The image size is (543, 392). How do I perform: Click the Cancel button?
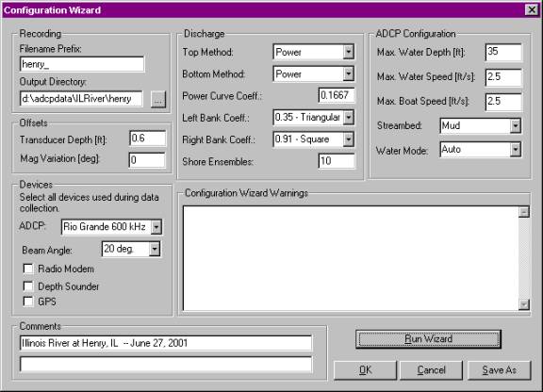click(x=431, y=370)
